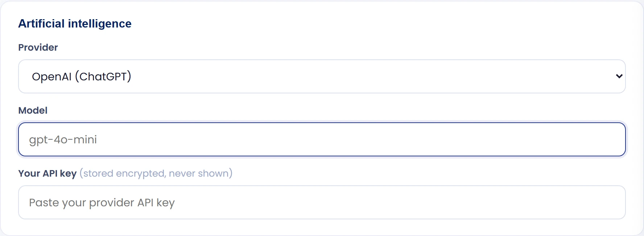Click the stored encrypted, never shown hint

pos(156,173)
